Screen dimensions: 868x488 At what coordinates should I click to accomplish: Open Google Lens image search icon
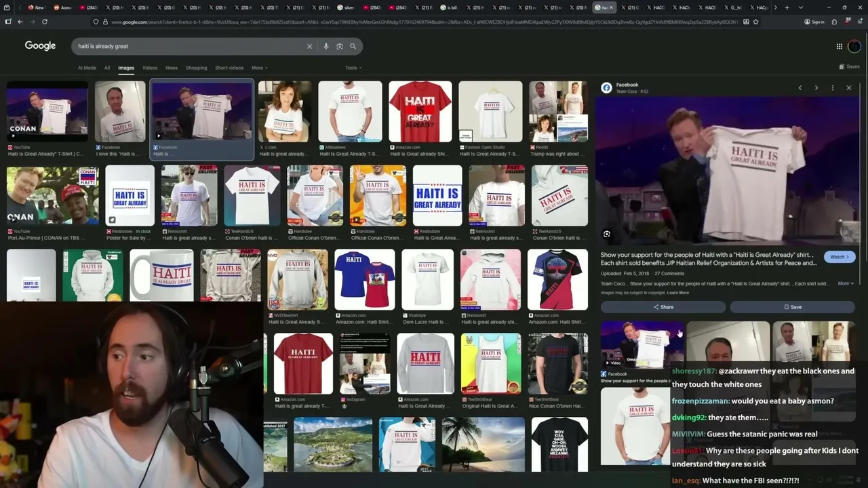[340, 46]
